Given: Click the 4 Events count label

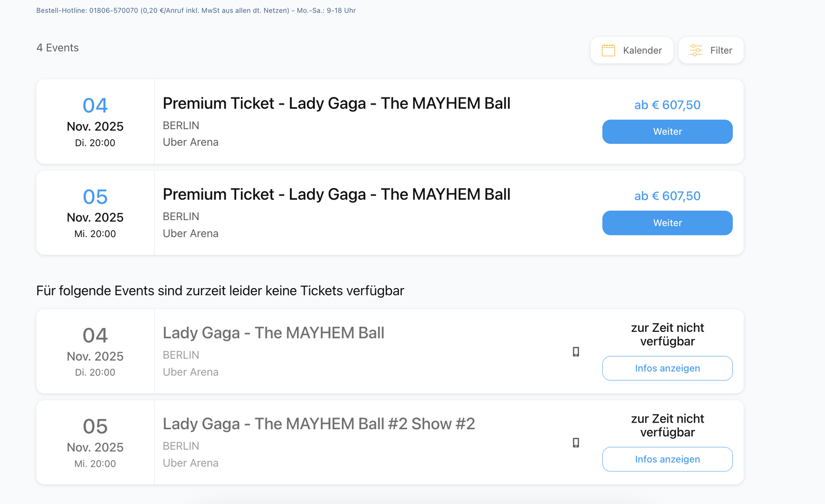Looking at the screenshot, I should coord(57,47).
